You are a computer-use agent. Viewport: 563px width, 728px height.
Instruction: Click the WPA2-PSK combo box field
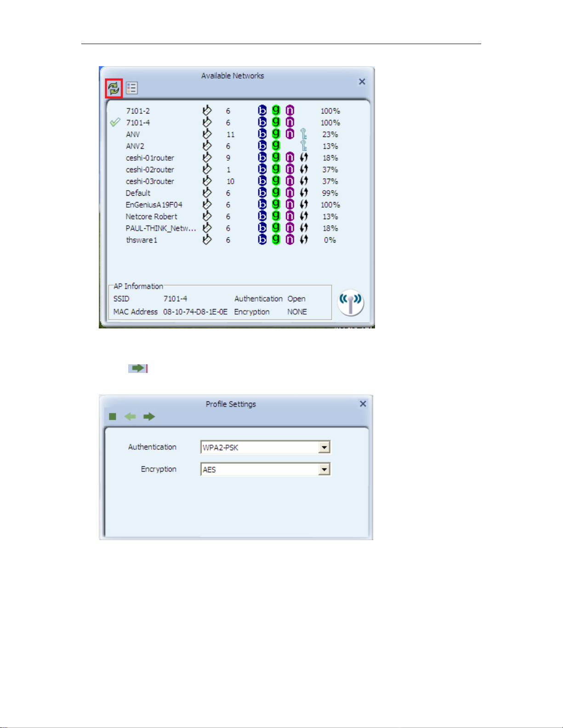click(x=259, y=447)
